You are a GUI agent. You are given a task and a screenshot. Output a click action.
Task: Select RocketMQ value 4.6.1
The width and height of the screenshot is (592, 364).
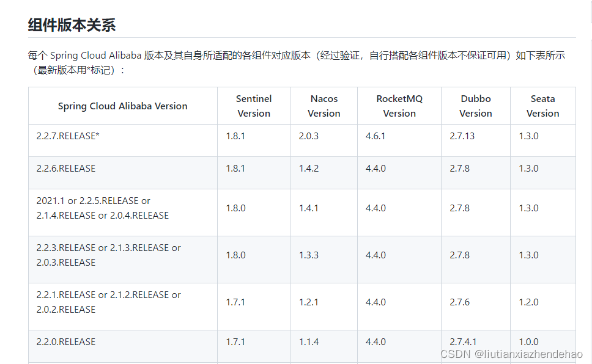pyautogui.click(x=376, y=136)
